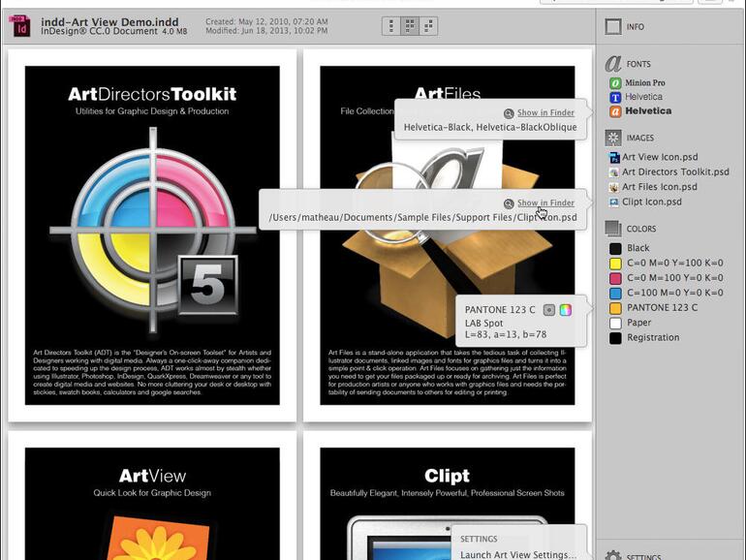Click the COLORS section stacked squares icon

(x=613, y=229)
